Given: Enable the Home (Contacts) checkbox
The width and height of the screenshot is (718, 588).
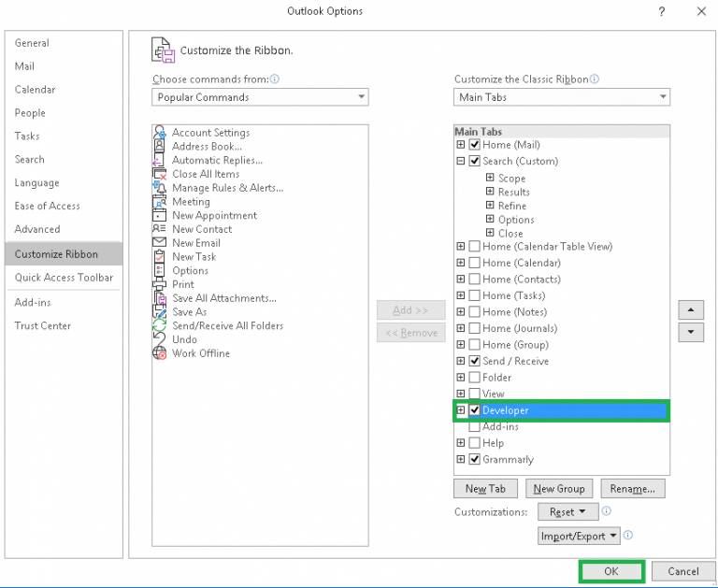Looking at the screenshot, I should point(475,280).
